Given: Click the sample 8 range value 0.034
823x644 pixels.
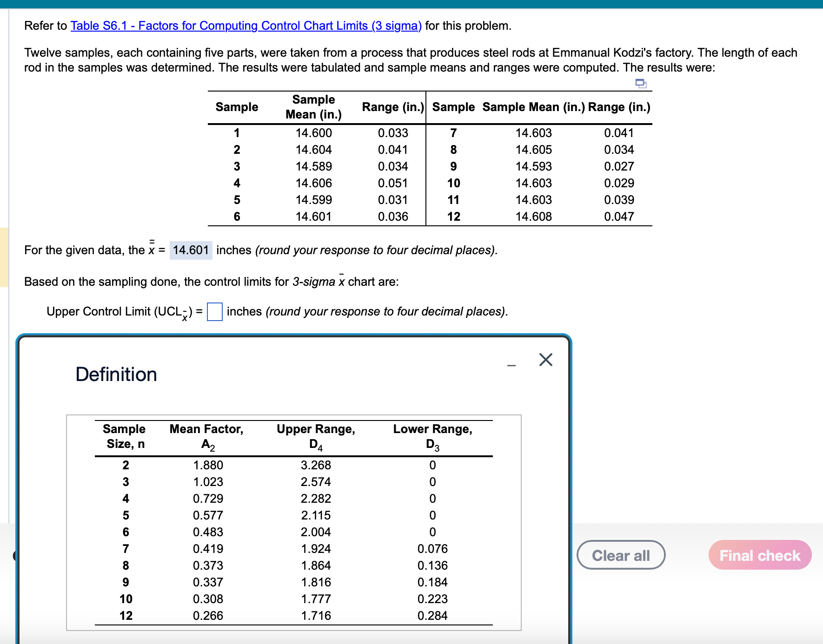Looking at the screenshot, I should (x=619, y=150).
